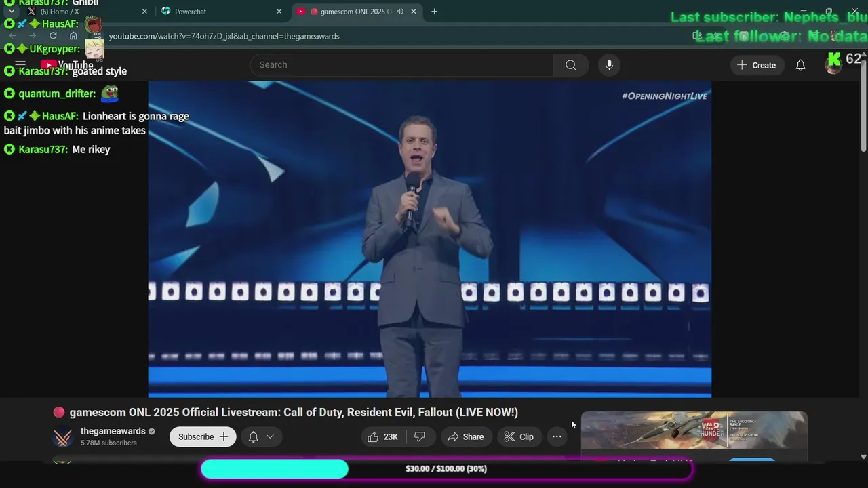Image resolution: width=868 pixels, height=488 pixels.
Task: Dislike the video
Action: [x=420, y=436]
